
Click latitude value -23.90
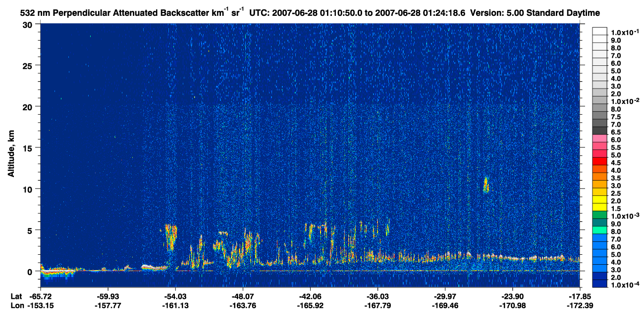click(512, 296)
